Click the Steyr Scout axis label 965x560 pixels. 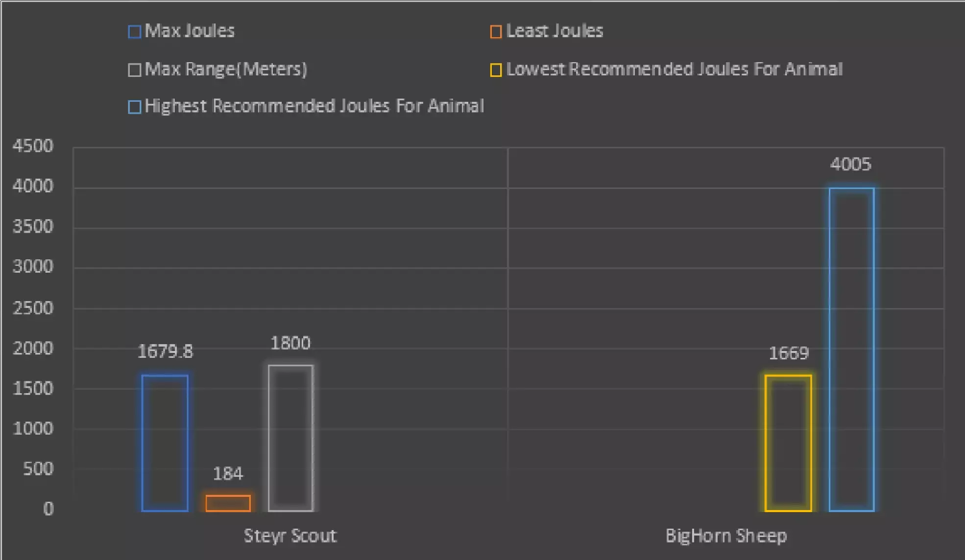click(x=290, y=536)
